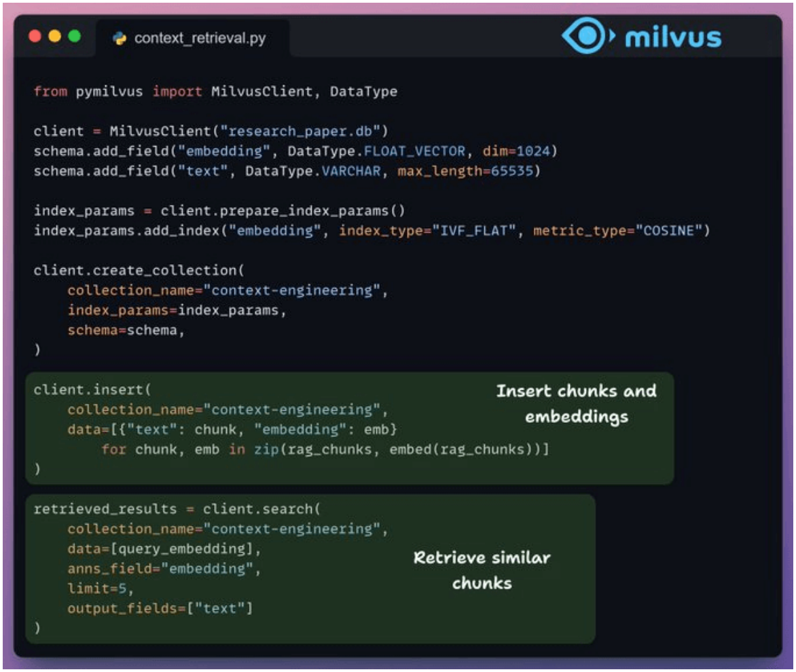Click index_params=index_params argument line
796x672 pixels.
(177, 310)
